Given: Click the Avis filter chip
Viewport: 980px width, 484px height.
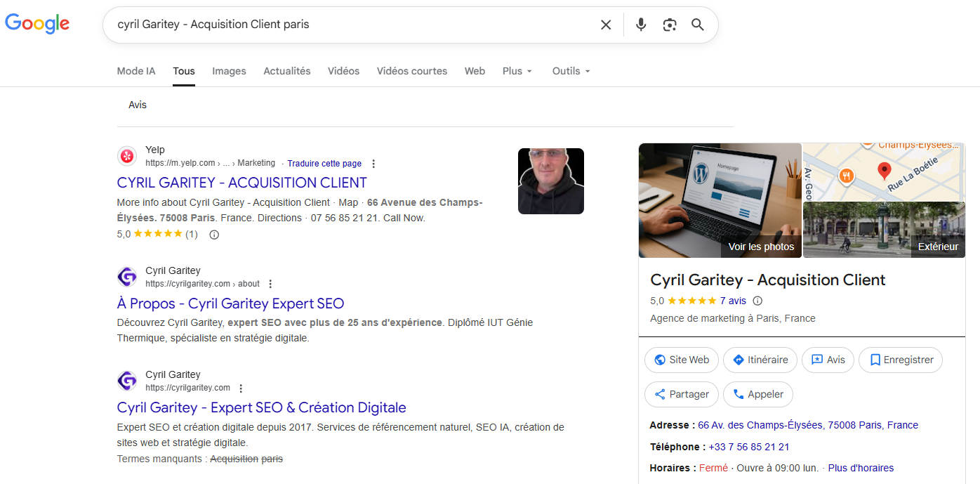Looking at the screenshot, I should coord(138,105).
